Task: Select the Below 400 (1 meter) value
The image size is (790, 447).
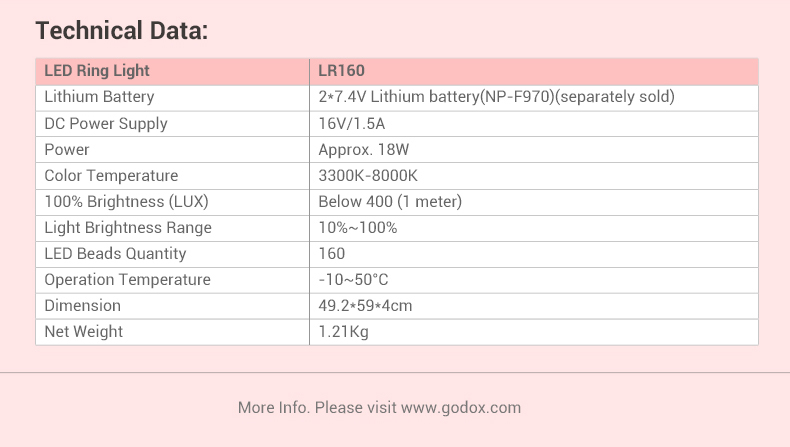Action: pos(390,201)
